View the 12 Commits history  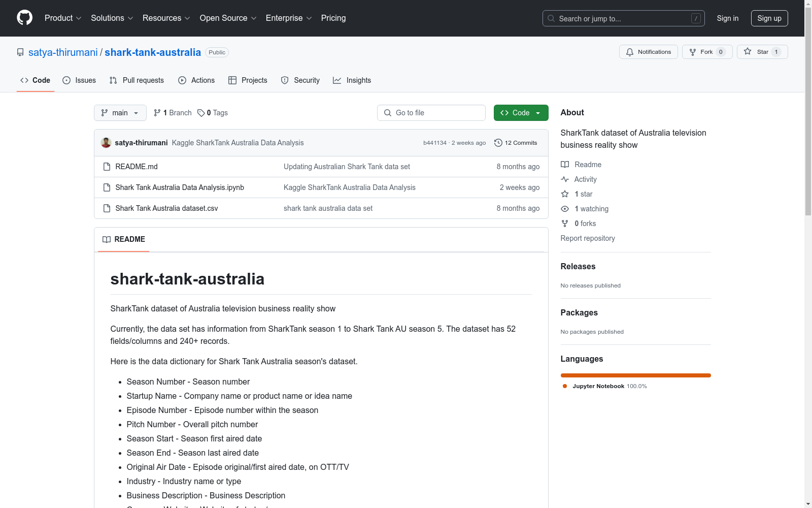tap(516, 143)
